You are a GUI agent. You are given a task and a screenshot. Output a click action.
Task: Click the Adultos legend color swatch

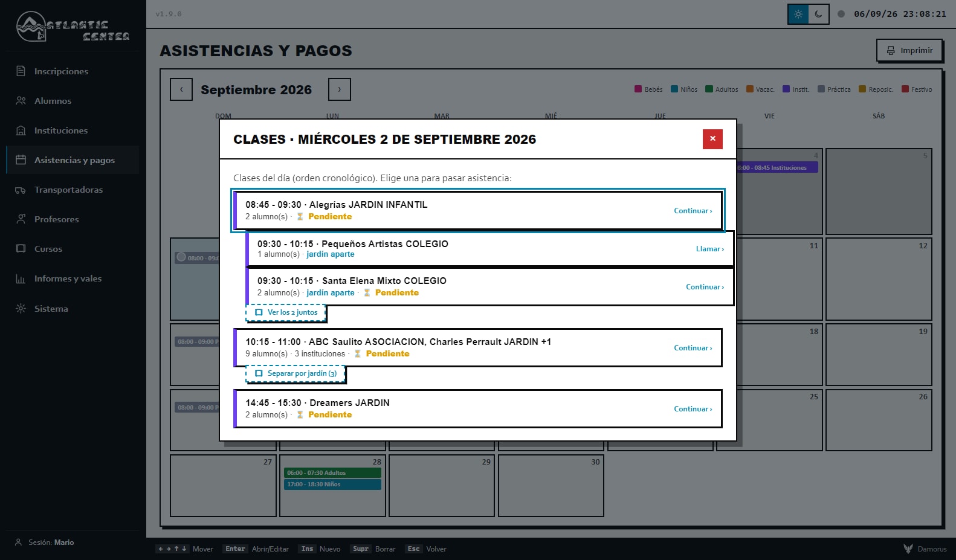[709, 89]
